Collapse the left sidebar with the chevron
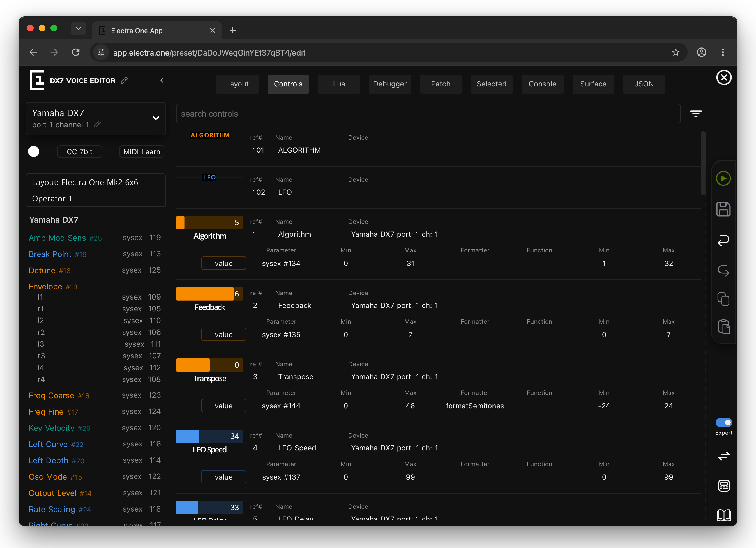Screen dimensions: 756x548 click(162, 80)
